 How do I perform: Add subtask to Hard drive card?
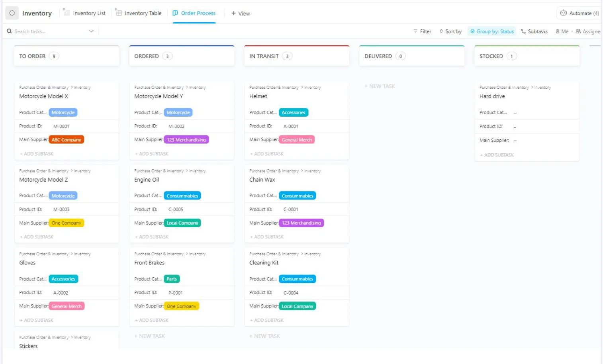pyautogui.click(x=497, y=155)
